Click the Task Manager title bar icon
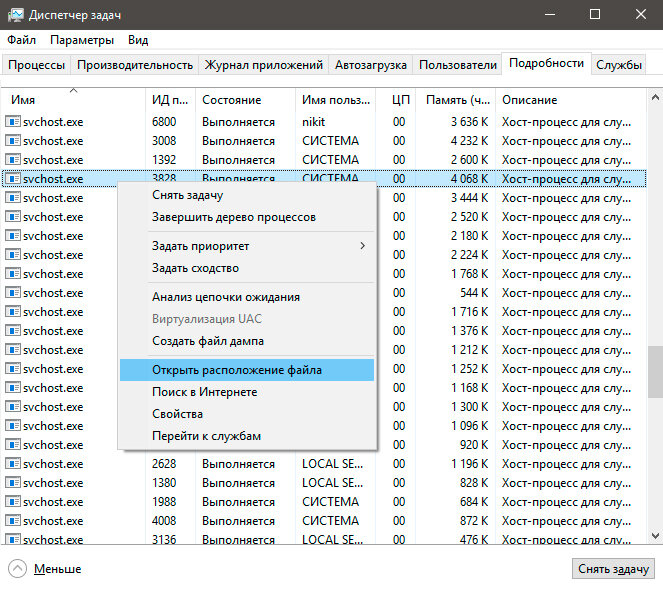The height and width of the screenshot is (593, 663). 16,15
